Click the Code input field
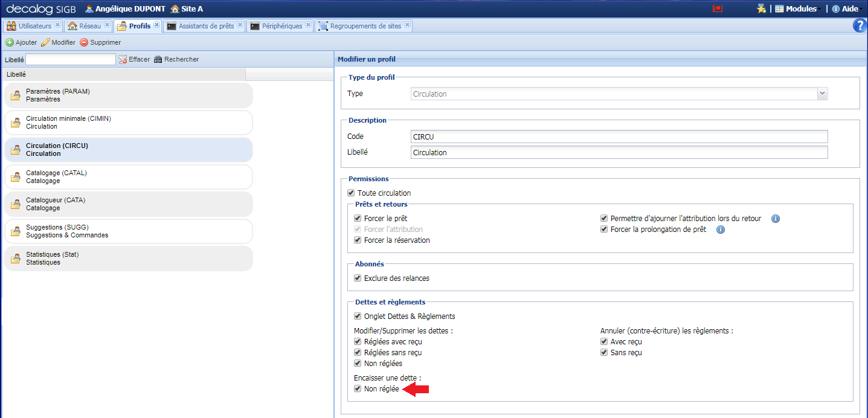 pos(619,137)
